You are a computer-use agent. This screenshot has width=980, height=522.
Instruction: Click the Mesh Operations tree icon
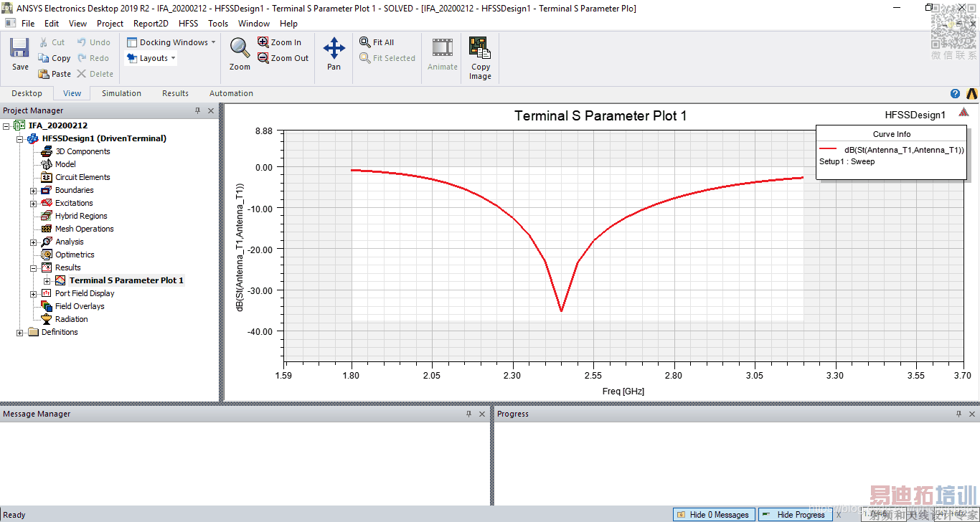click(47, 229)
